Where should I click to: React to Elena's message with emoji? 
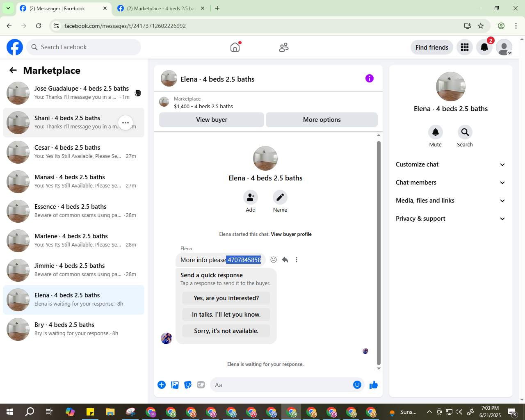click(x=274, y=260)
